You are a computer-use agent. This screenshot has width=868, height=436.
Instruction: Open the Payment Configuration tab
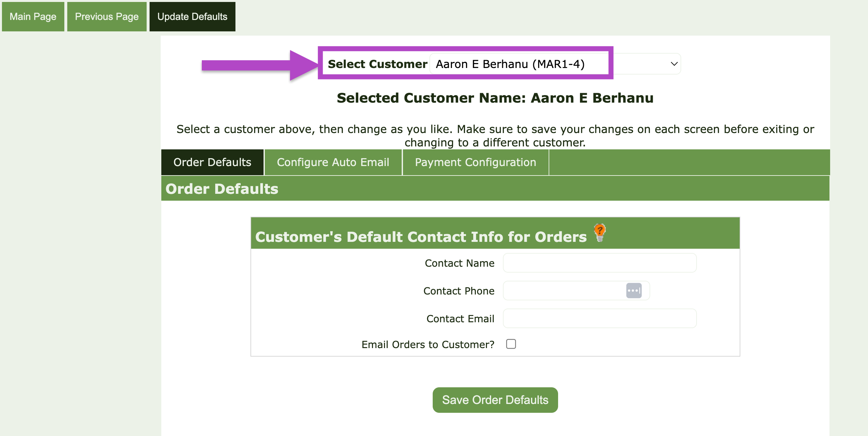point(475,162)
